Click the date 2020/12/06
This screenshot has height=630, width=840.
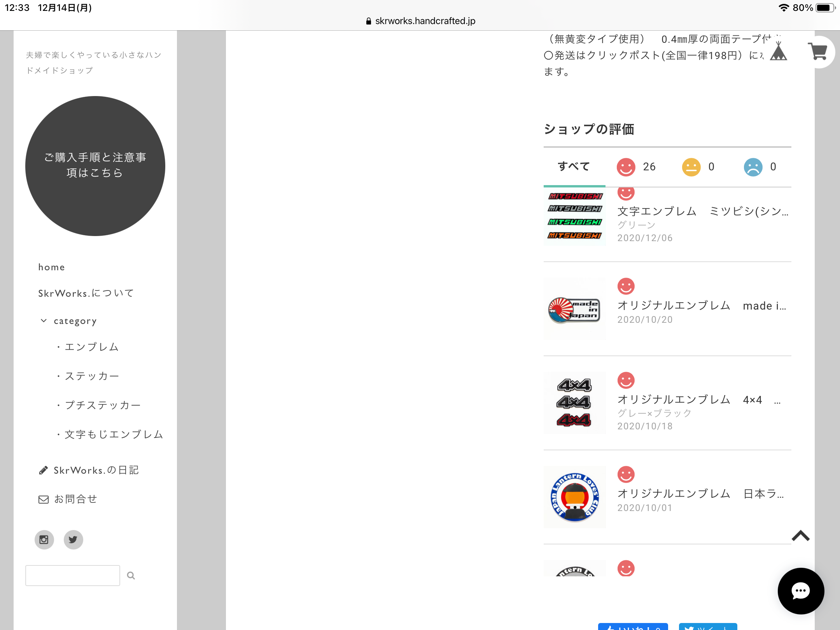(645, 238)
